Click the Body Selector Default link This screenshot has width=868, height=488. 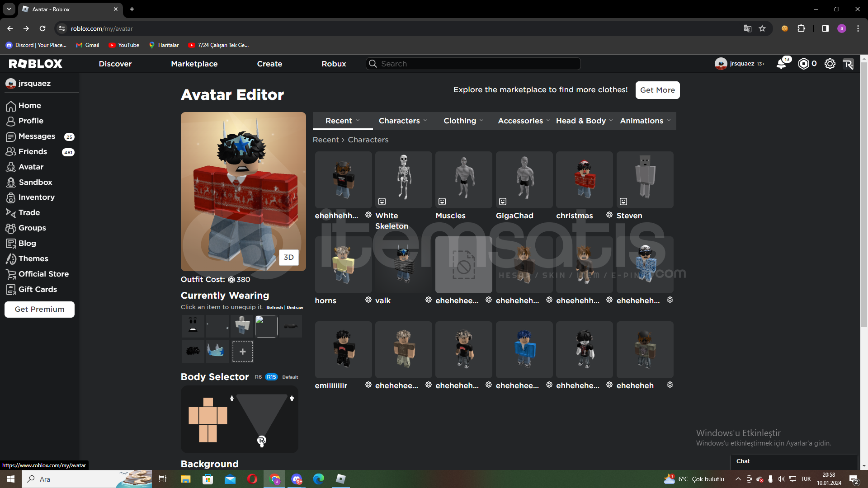[290, 377]
